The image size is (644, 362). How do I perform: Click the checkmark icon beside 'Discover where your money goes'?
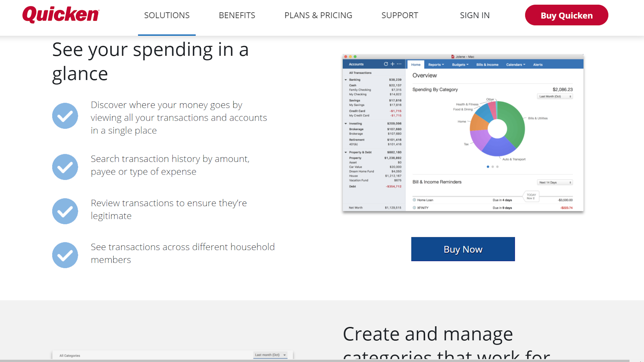pyautogui.click(x=65, y=116)
